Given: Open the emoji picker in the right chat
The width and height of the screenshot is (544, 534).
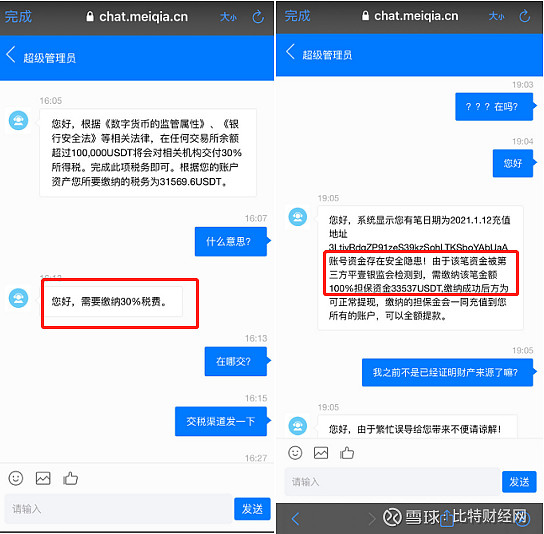Looking at the screenshot, I should coord(295,453).
